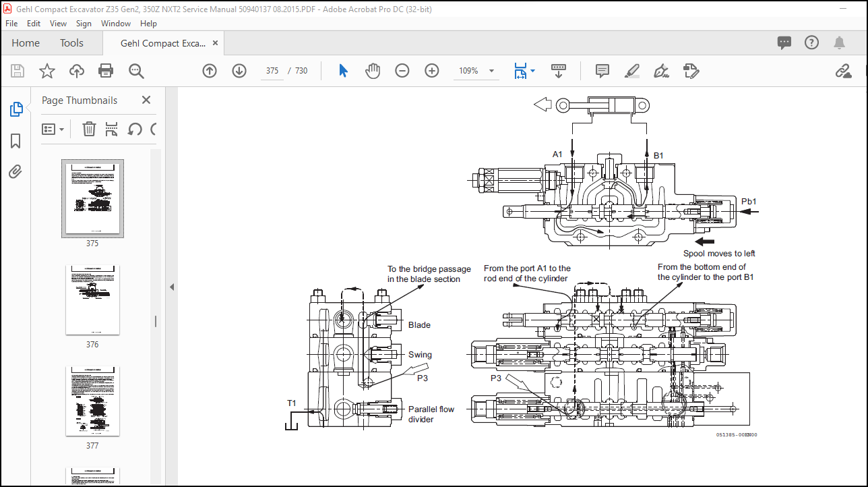
Task: Open the Window menu
Action: 116,24
